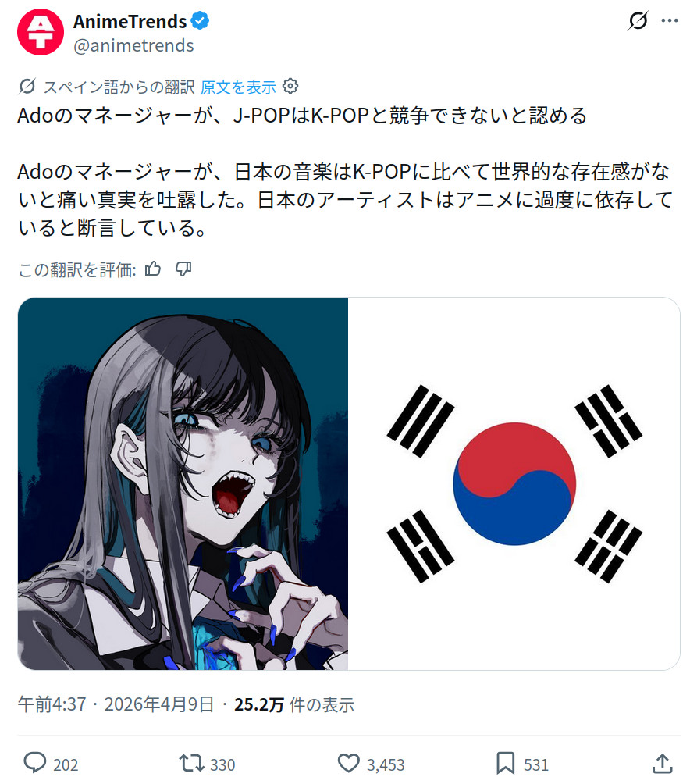Like the post with the heart icon
The image size is (690, 784).
[348, 763]
